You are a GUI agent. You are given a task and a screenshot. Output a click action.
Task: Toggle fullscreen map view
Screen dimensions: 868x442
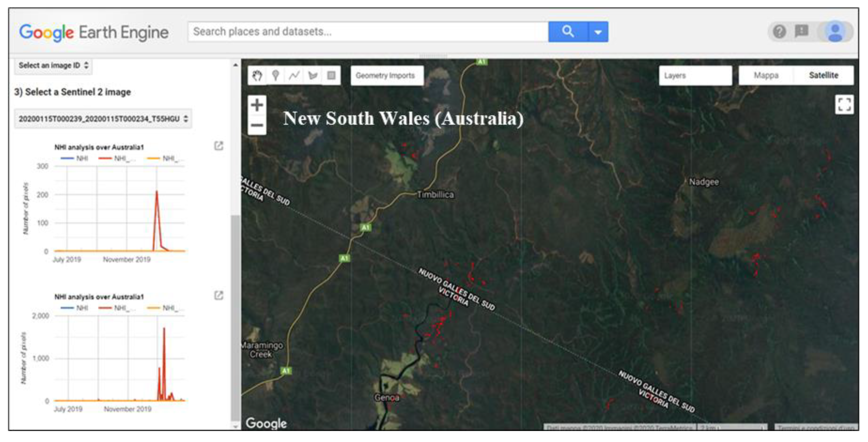coord(844,104)
